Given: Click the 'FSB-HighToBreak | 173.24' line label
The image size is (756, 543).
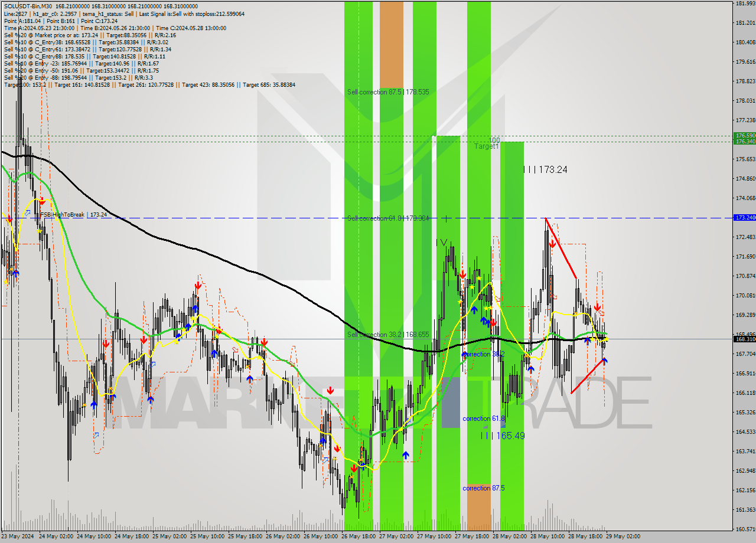Looking at the screenshot, I should [75, 215].
